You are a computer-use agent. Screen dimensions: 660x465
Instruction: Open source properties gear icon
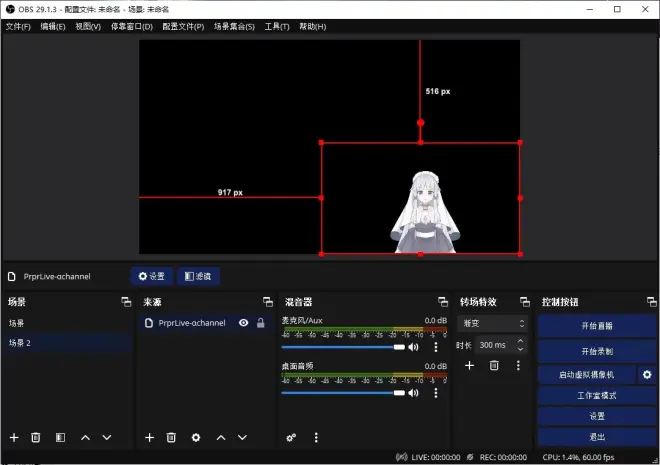(196, 438)
